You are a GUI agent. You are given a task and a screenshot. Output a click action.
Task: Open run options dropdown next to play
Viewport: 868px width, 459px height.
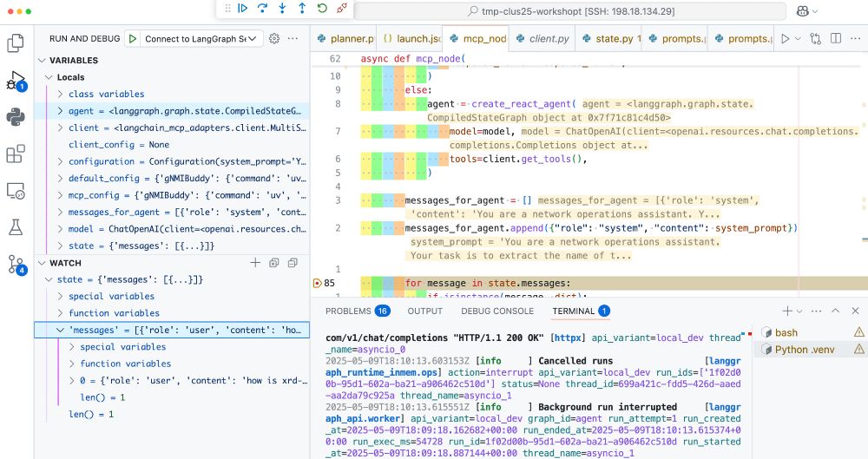click(798, 39)
